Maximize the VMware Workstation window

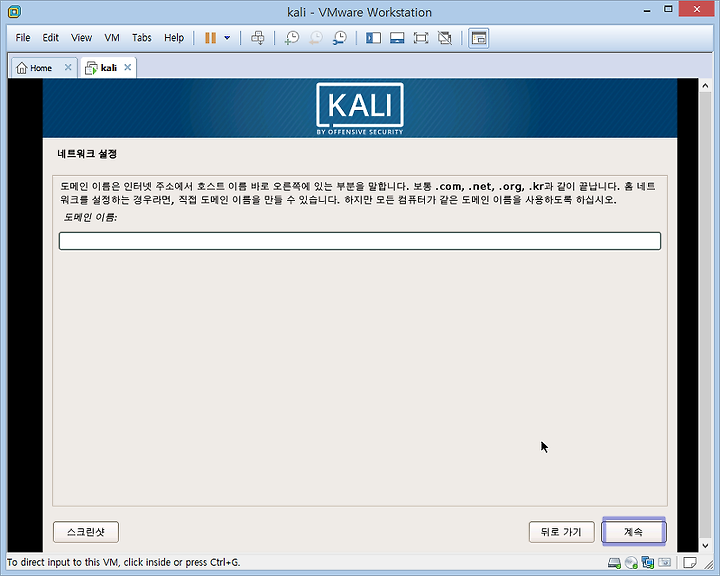tap(668, 9)
